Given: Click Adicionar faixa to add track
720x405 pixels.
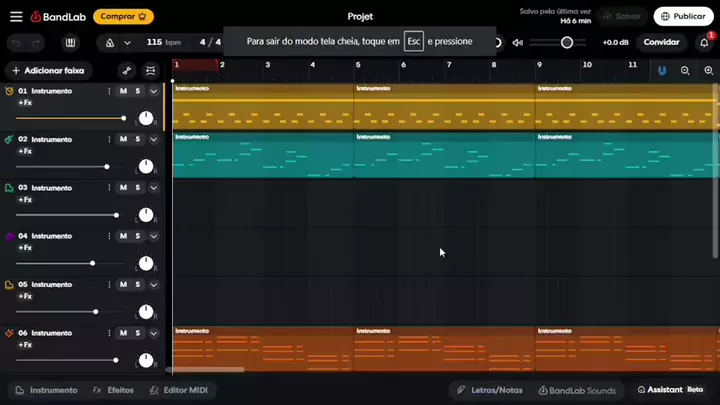Looking at the screenshot, I should point(49,71).
